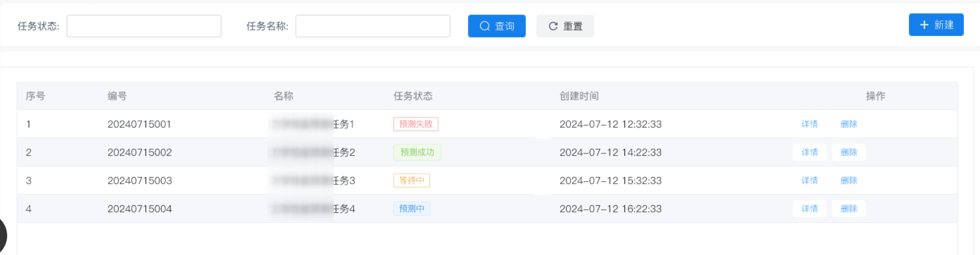Click the 创建时间 column header
The width and height of the screenshot is (980, 255).
coord(579,96)
